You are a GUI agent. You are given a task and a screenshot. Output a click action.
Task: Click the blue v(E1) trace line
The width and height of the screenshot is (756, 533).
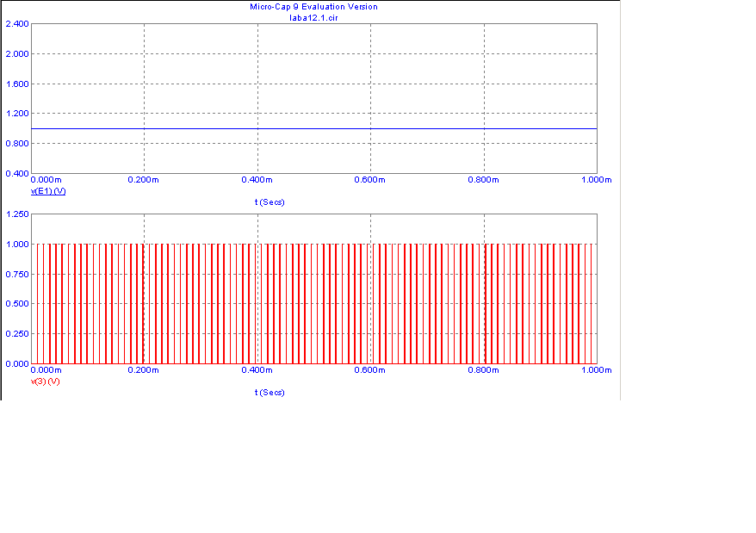pos(314,129)
